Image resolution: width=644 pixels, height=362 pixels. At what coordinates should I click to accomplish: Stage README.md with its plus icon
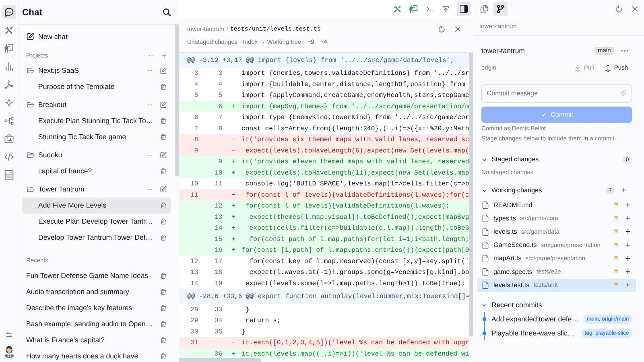point(628,205)
